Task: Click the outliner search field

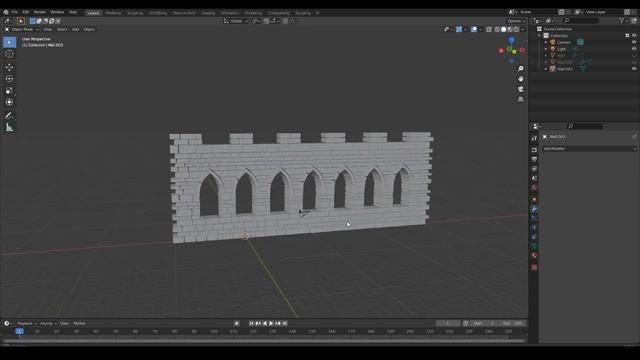Action: [x=581, y=20]
